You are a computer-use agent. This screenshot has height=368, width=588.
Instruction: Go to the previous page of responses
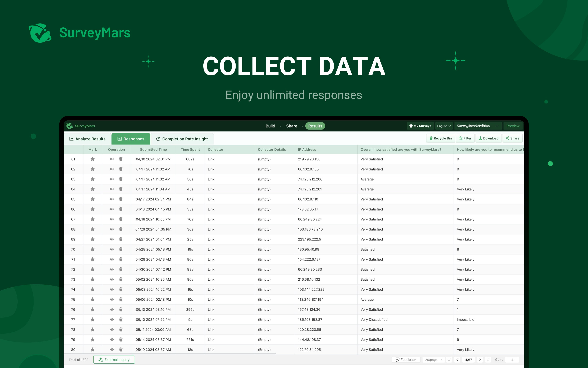[457, 360]
